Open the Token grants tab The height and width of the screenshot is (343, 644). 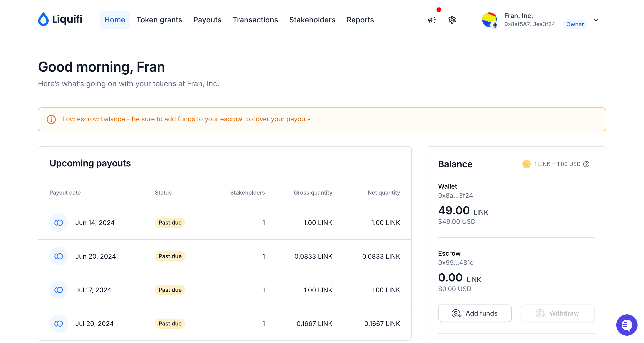tap(159, 20)
